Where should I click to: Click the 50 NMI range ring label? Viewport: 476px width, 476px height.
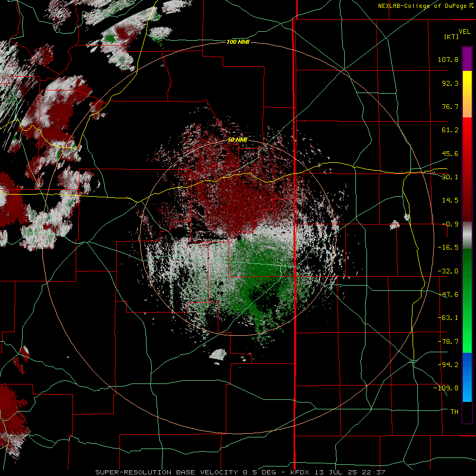237,140
